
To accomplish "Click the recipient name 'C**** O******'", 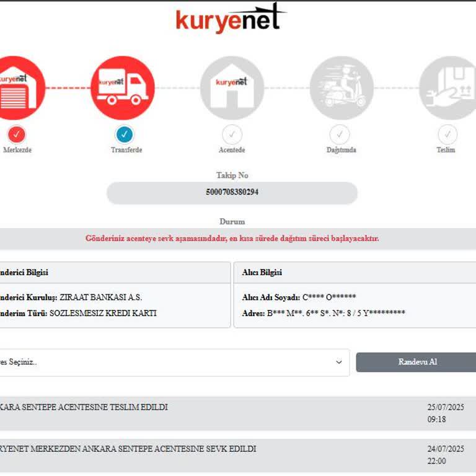I will point(329,297).
